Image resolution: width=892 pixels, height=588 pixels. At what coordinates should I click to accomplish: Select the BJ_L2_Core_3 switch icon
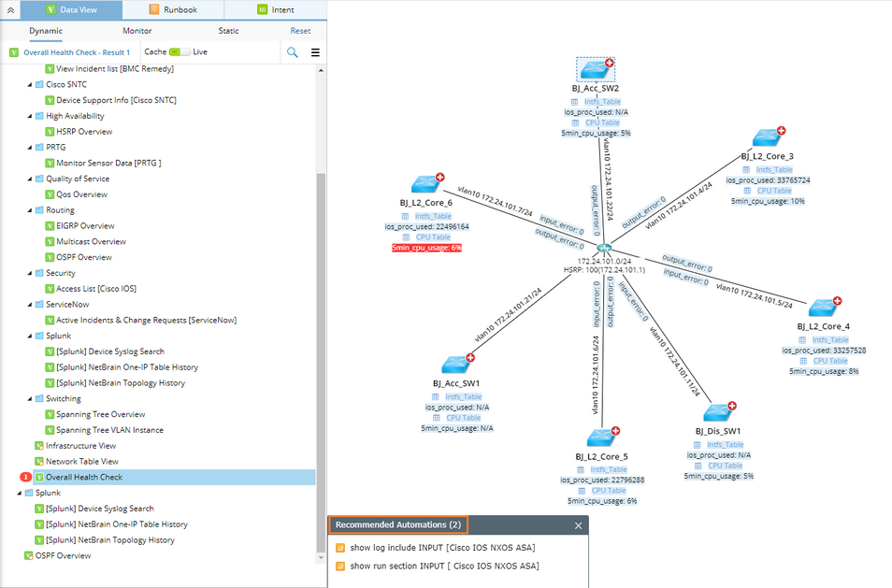click(768, 137)
